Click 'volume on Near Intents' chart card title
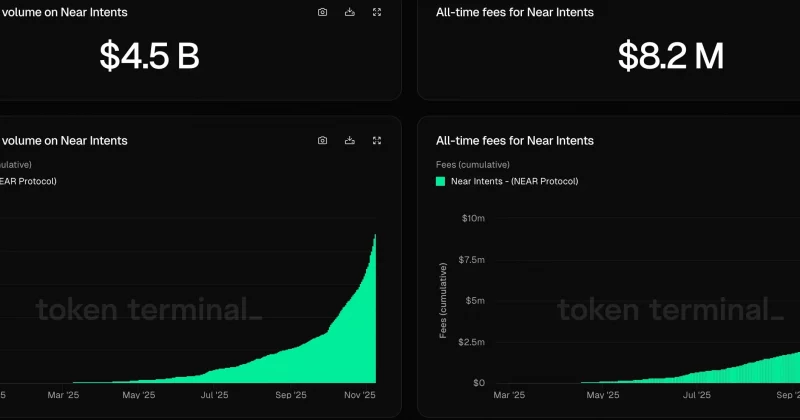This screenshot has height=420, width=800. pos(64,141)
